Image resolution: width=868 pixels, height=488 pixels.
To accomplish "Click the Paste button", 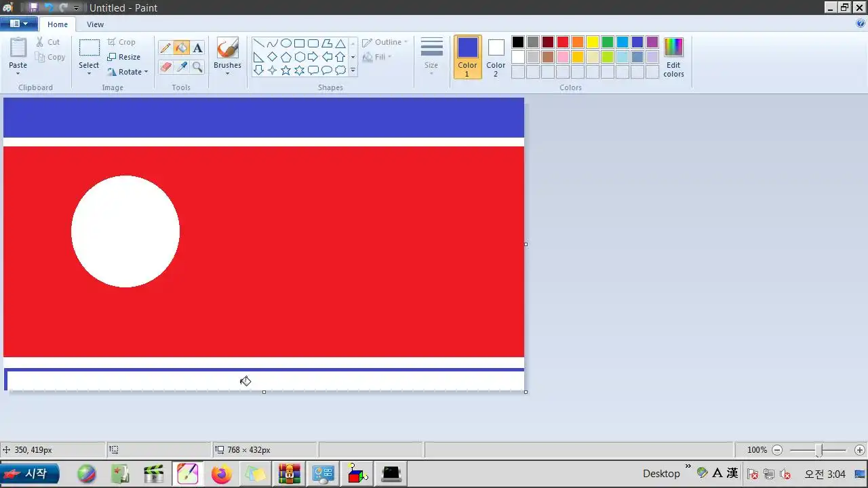I will click(18, 53).
